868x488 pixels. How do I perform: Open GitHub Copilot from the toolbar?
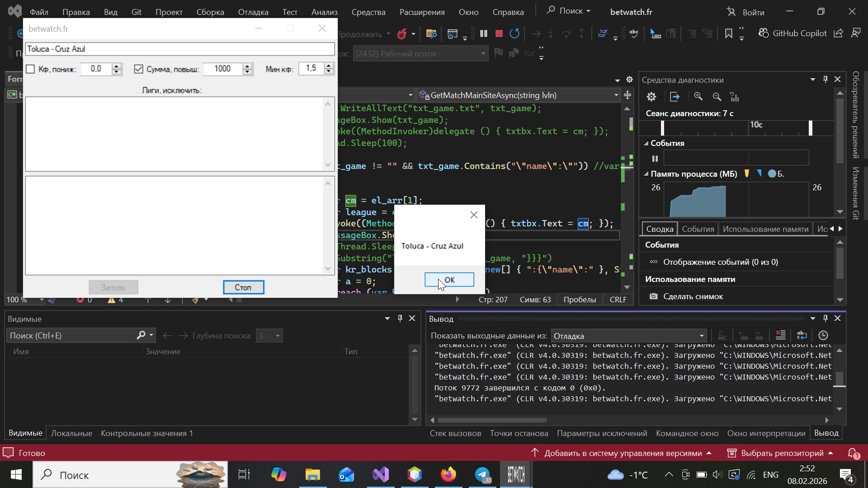point(794,33)
